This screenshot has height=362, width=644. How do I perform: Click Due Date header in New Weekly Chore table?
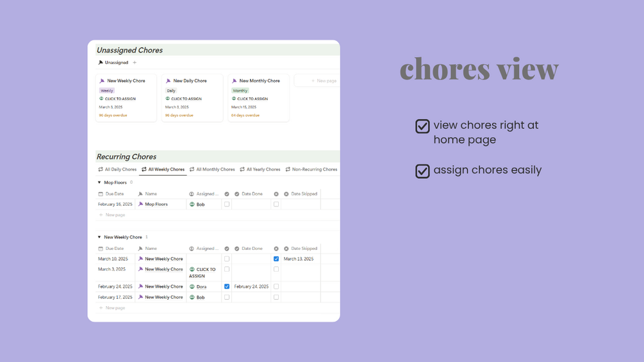[111, 249]
